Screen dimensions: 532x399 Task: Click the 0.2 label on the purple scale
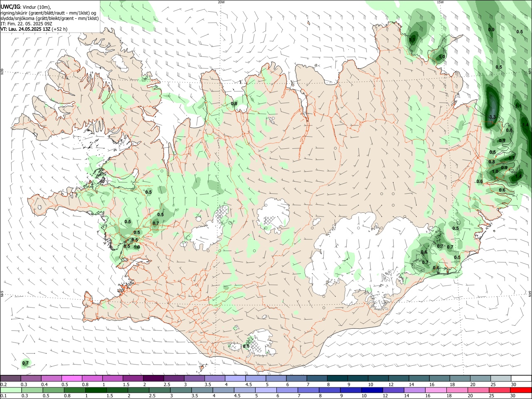point(3,384)
